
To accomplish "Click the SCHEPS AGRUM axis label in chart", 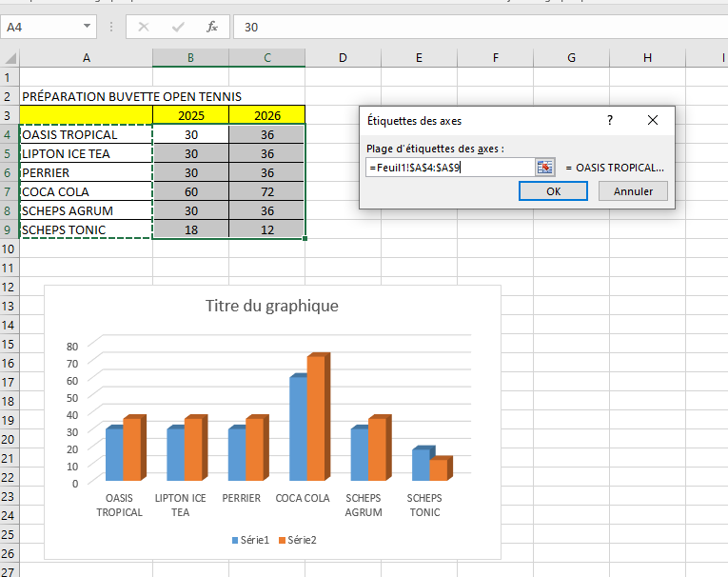I will [x=364, y=505].
